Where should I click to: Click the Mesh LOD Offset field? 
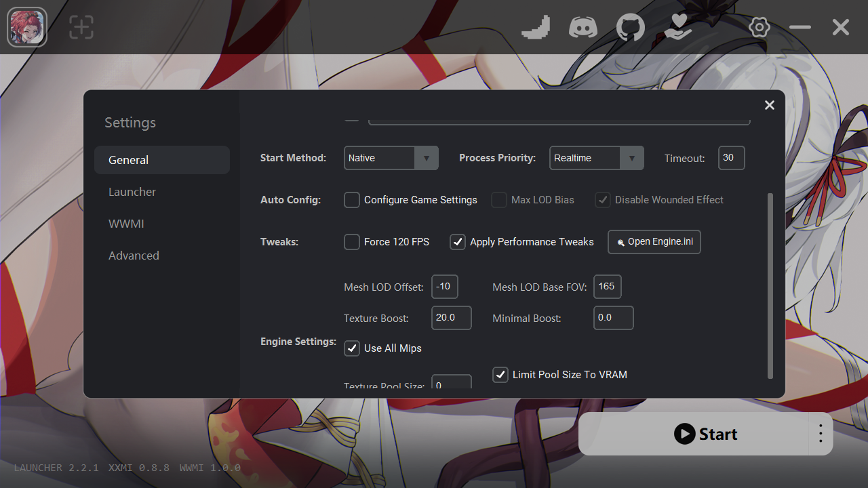point(445,287)
